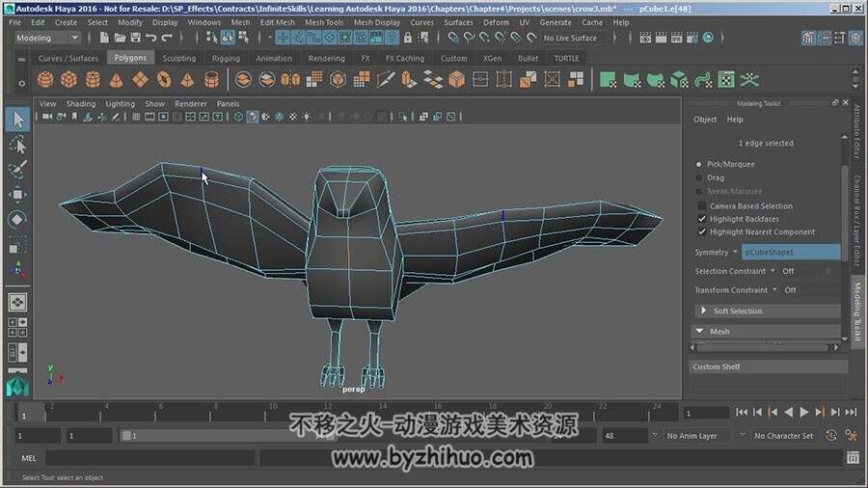Click the animation preferences running-man icon
Viewport: 868px width, 488px height.
pos(852,435)
